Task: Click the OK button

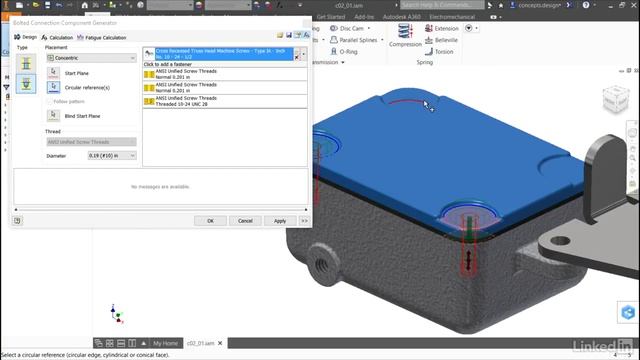Action: coord(210,221)
